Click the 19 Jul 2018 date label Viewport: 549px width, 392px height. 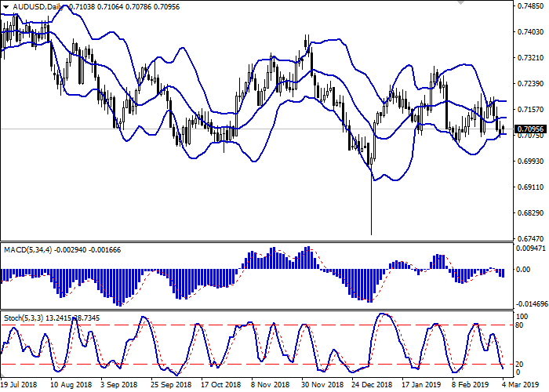tap(20, 385)
